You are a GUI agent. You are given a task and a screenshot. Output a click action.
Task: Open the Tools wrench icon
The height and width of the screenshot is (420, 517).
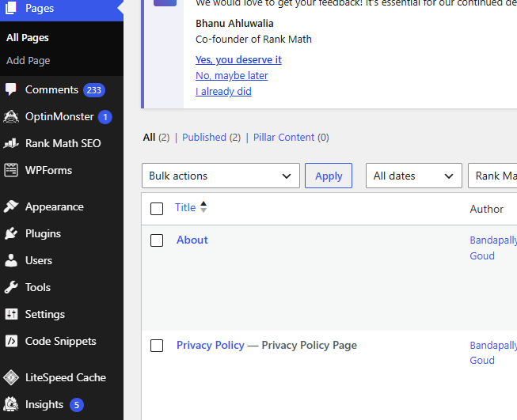pos(11,287)
